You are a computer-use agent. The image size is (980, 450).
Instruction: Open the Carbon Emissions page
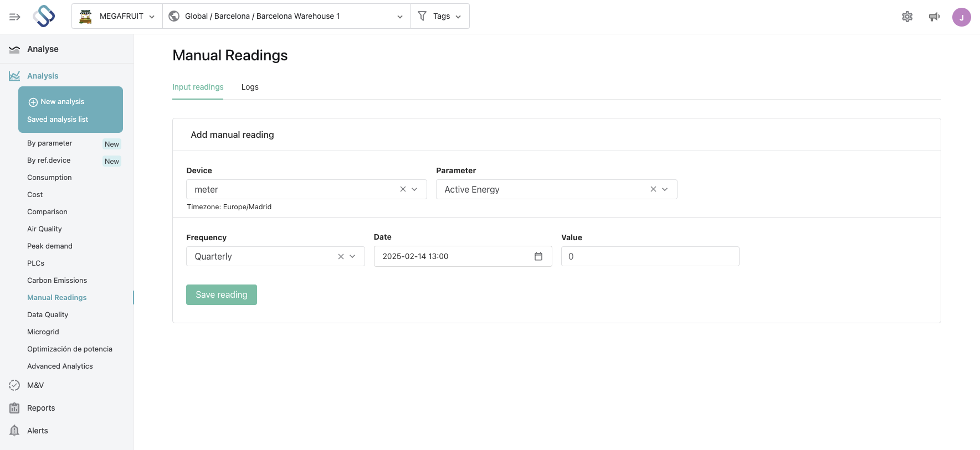[x=57, y=281]
